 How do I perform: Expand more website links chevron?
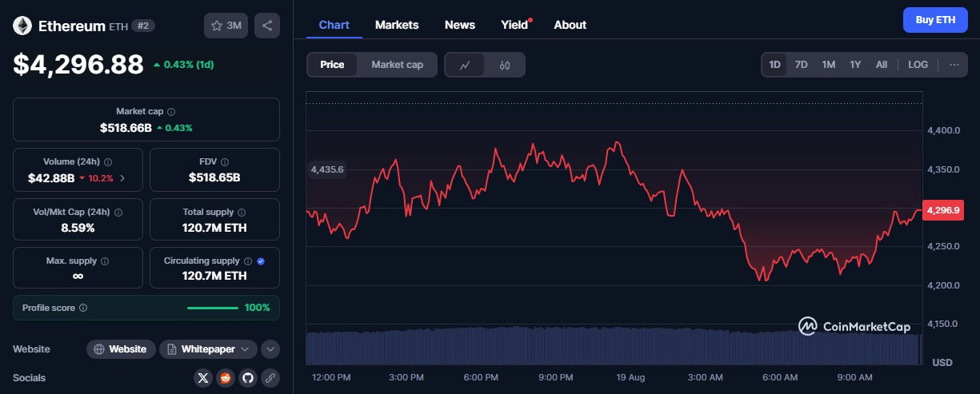(x=270, y=349)
